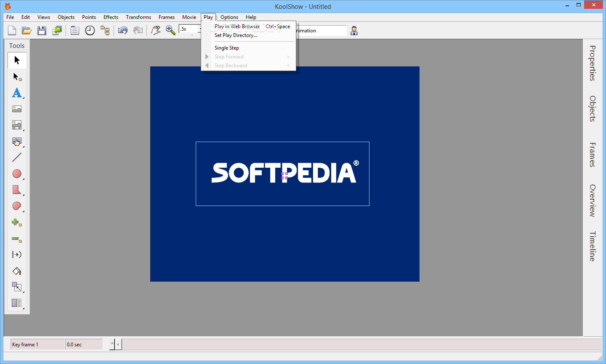Select the Text tool with letter A
606x364 pixels.
pos(17,92)
